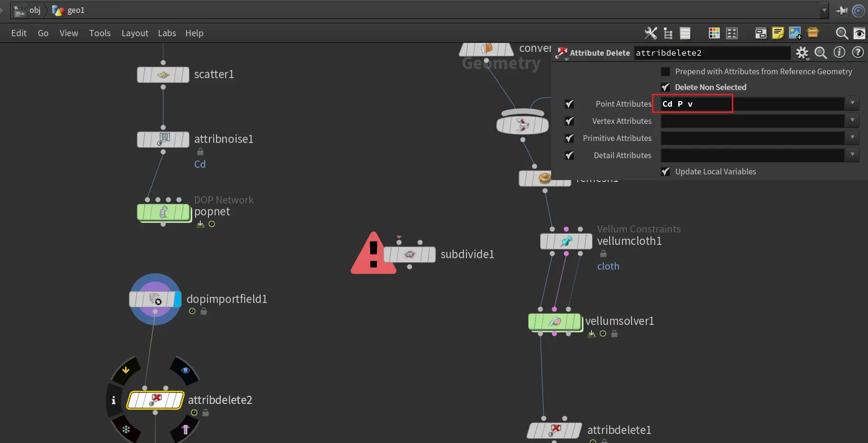The image size is (868, 443).
Task: Navigate to geo1 in the path bar
Action: [x=68, y=10]
